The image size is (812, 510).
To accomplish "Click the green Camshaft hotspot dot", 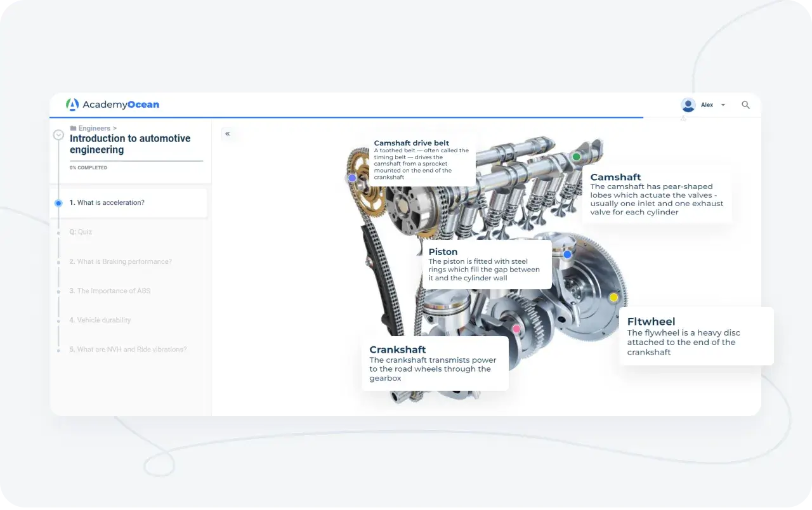I will (x=576, y=157).
